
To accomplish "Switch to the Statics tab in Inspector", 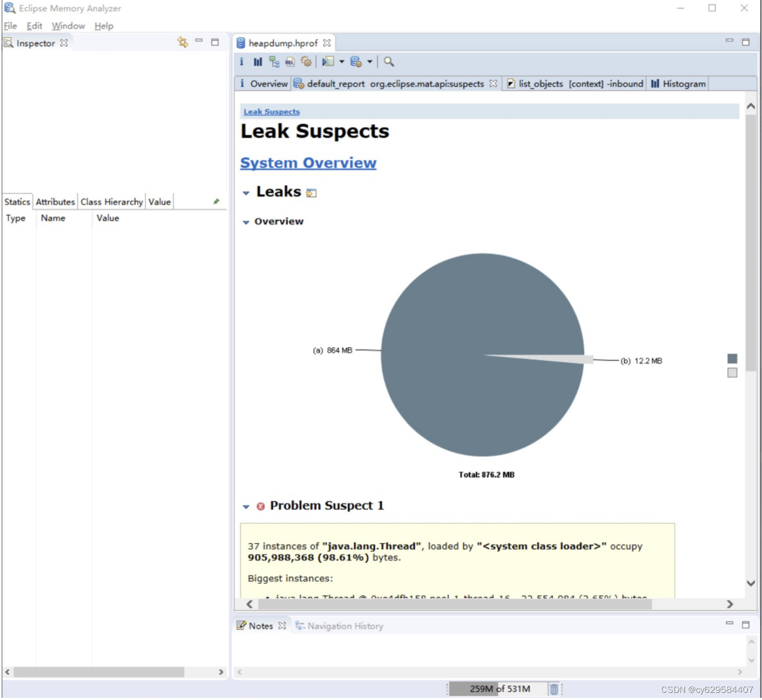I will coord(17,202).
